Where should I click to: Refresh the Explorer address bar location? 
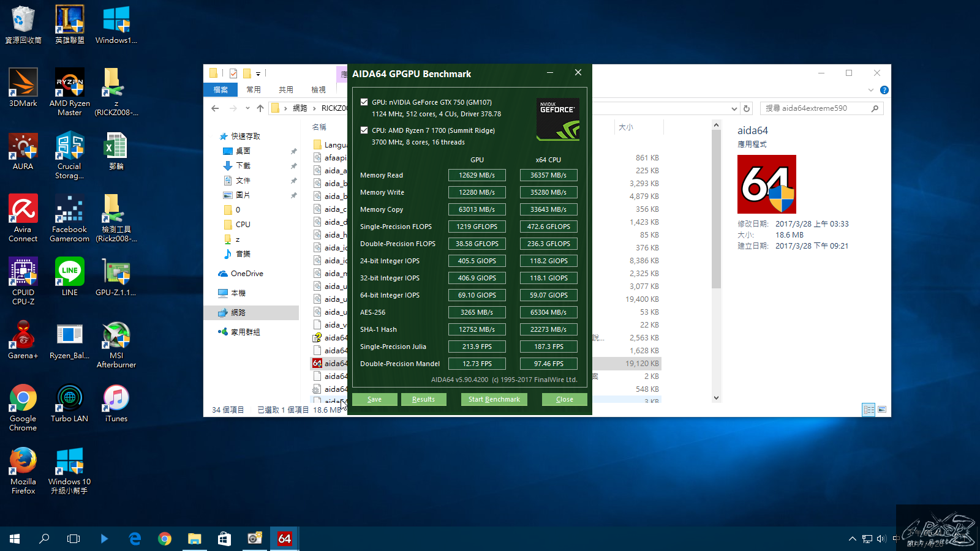click(x=747, y=108)
